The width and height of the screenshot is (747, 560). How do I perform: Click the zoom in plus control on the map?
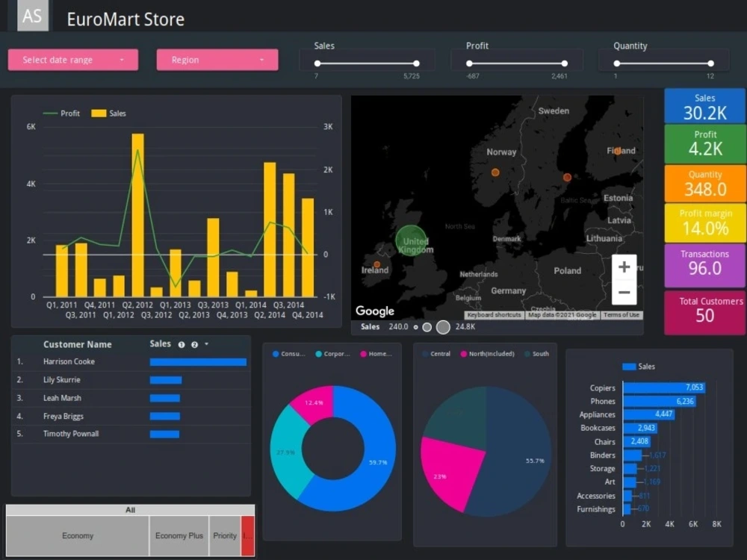624,266
